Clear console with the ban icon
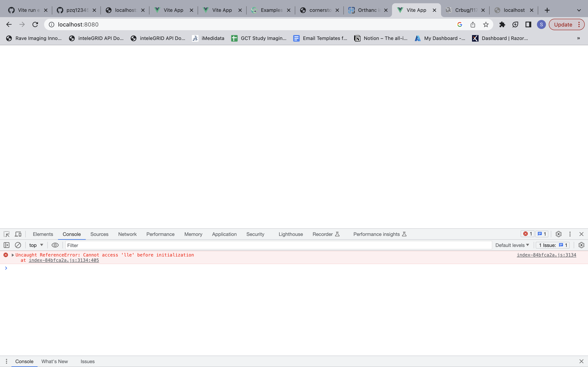Viewport: 588px width, 367px height. coord(18,245)
